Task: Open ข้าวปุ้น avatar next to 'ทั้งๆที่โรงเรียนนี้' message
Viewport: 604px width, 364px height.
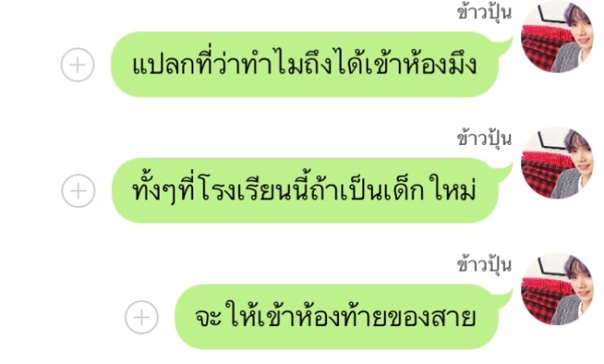Action: click(x=557, y=163)
